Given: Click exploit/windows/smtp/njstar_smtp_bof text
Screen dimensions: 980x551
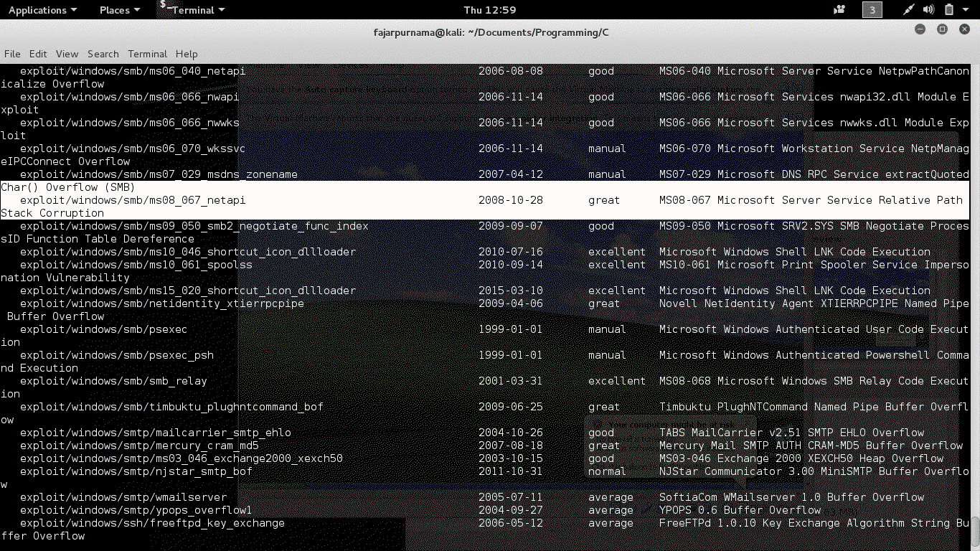Looking at the screenshot, I should click(x=136, y=471).
